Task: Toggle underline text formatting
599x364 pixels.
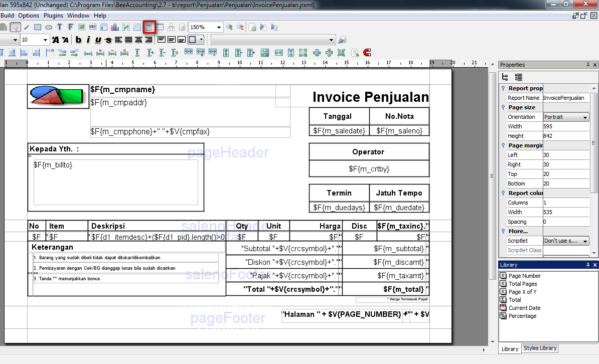Action: click(99, 40)
